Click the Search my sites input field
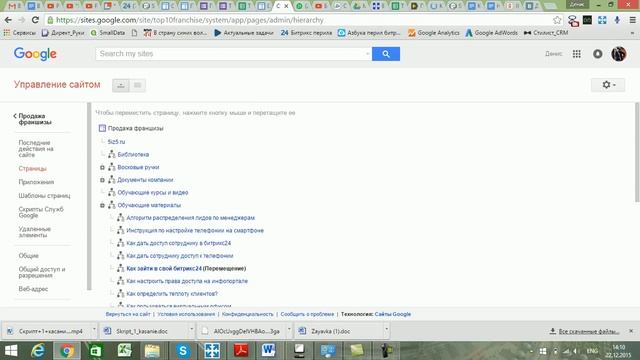Image resolution: width=640 pixels, height=360 pixels. 233,54
